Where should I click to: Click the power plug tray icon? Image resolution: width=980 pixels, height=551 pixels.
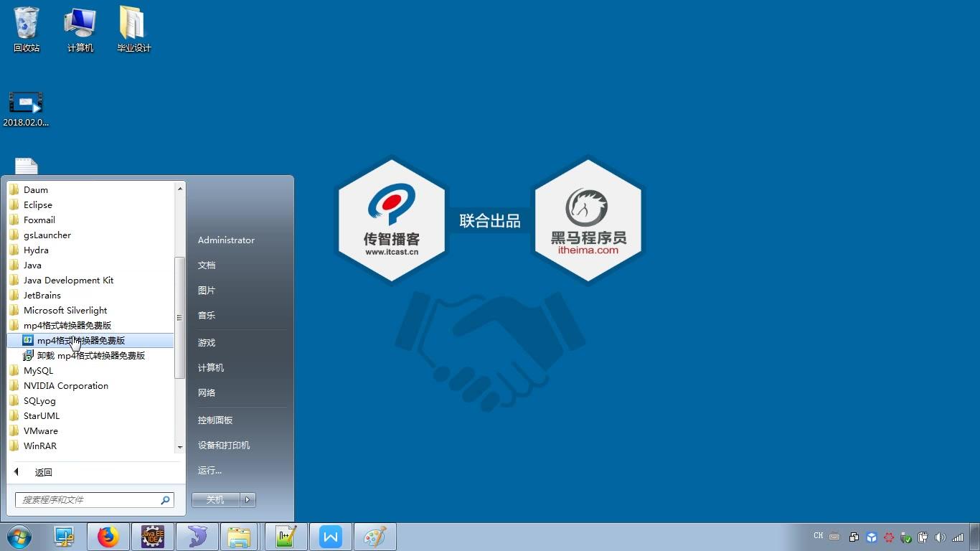923,537
